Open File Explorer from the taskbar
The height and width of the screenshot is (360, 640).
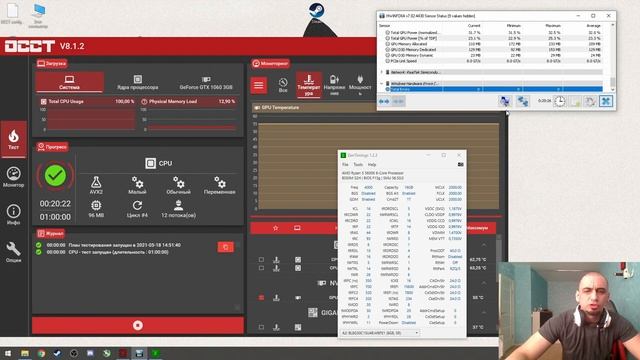click(25, 353)
